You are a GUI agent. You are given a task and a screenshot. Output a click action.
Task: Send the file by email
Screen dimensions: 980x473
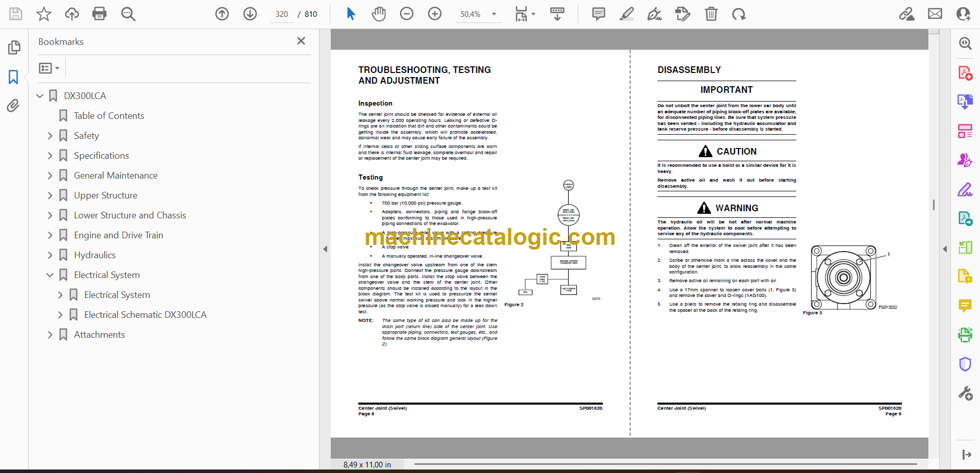(x=935, y=14)
